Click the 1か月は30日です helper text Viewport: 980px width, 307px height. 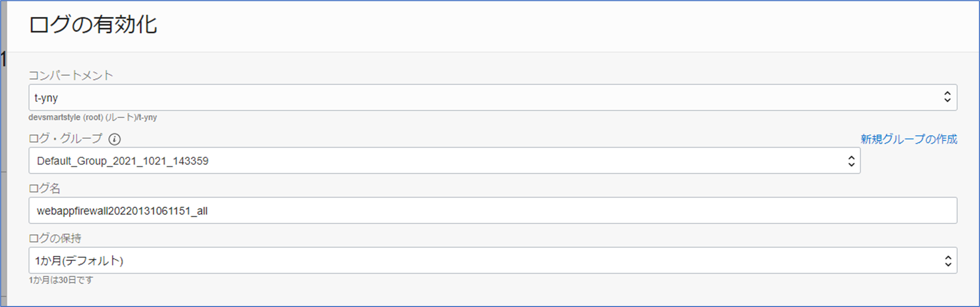click(x=61, y=280)
